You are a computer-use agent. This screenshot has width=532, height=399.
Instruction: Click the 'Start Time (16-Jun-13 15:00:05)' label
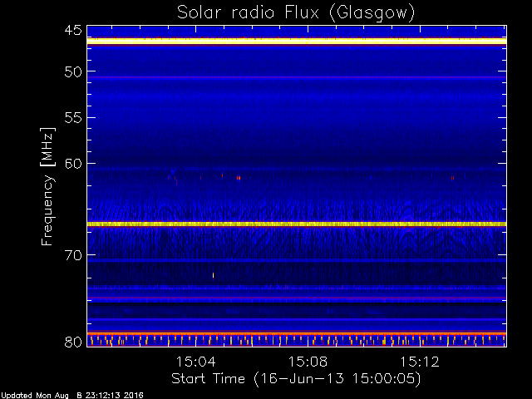[x=296, y=379]
